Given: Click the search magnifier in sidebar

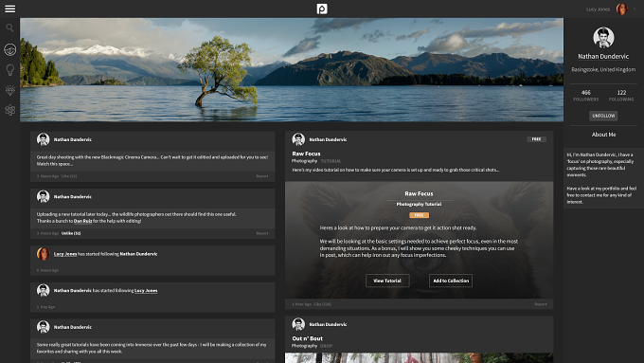Looking at the screenshot, I should [x=9, y=27].
